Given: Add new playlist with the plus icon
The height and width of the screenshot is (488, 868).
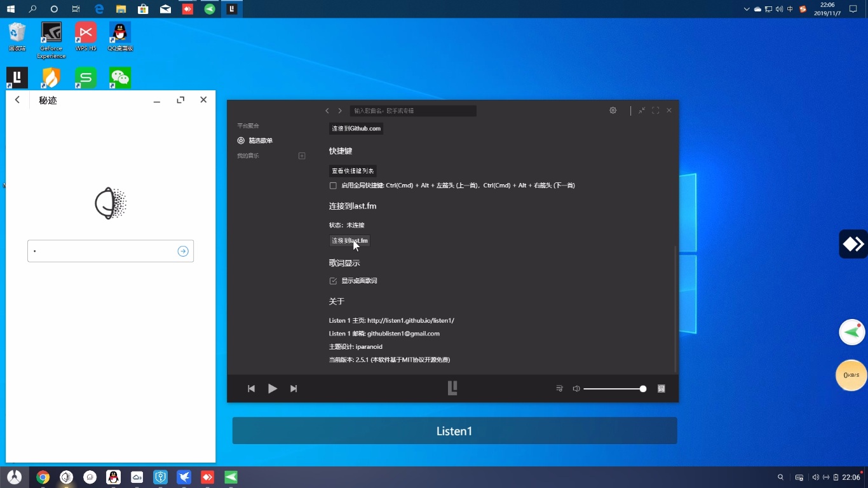Looking at the screenshot, I should coord(302,156).
